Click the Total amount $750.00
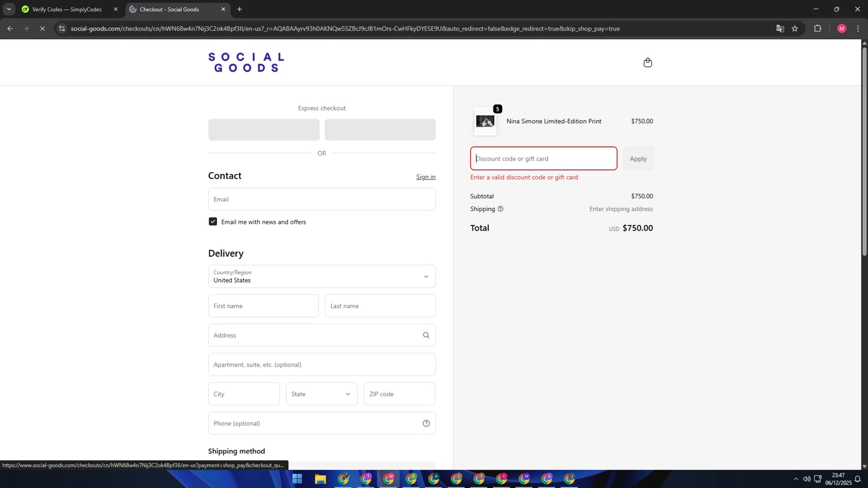Viewport: 868px width, 488px height. coord(638,228)
